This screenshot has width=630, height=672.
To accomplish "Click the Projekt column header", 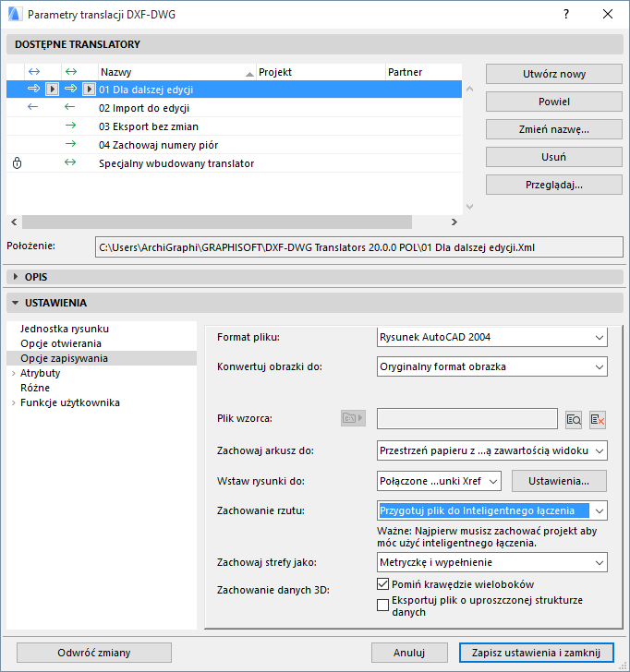I will click(321, 72).
